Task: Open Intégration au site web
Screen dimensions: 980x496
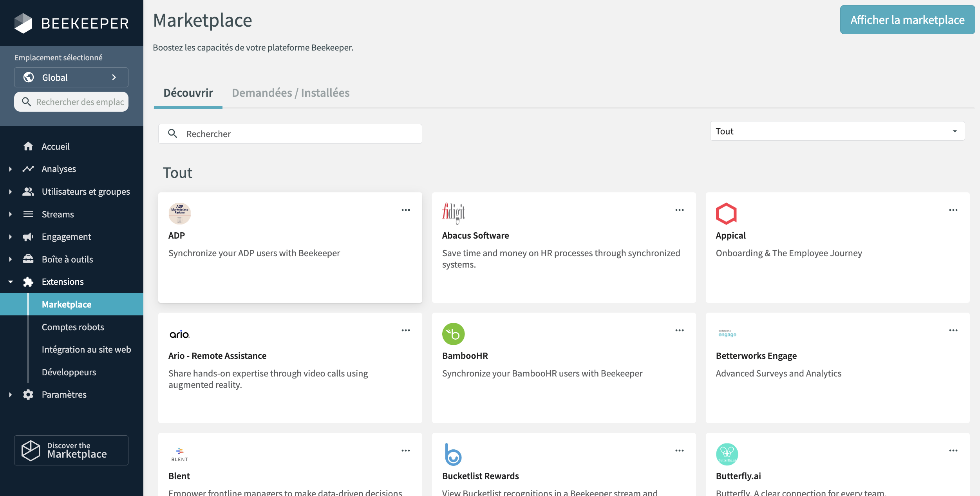Action: (87, 349)
